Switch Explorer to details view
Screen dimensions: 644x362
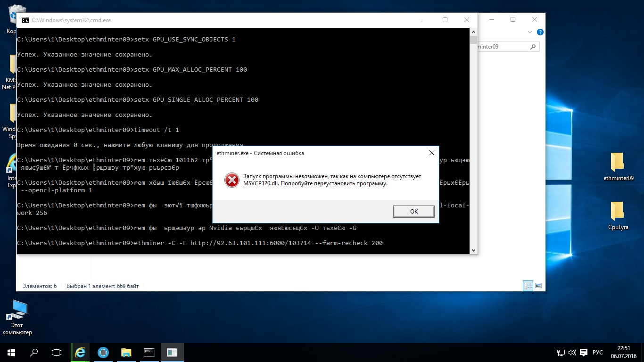click(x=528, y=286)
